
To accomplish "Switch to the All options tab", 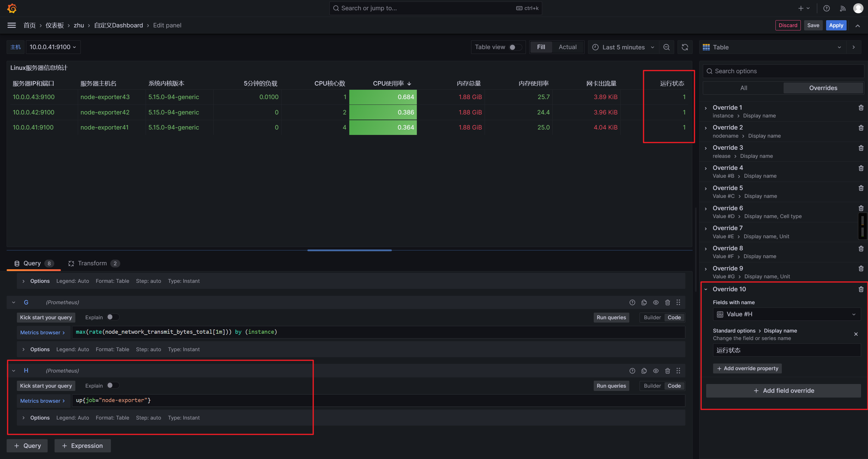I will [743, 88].
